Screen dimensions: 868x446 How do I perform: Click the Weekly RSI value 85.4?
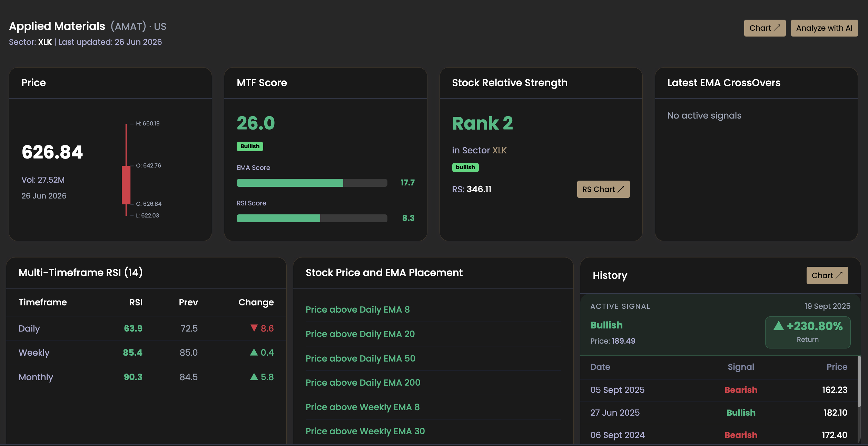pyautogui.click(x=133, y=353)
